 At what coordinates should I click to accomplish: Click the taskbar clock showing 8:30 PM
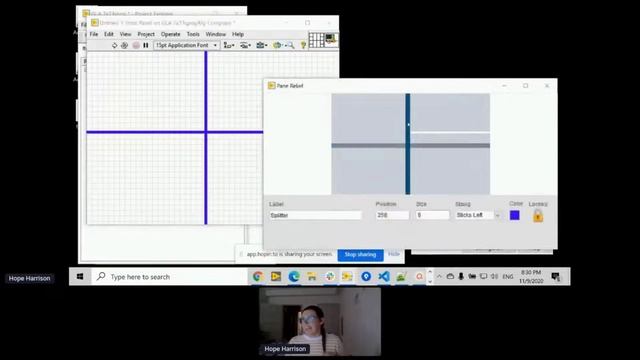coord(531,277)
